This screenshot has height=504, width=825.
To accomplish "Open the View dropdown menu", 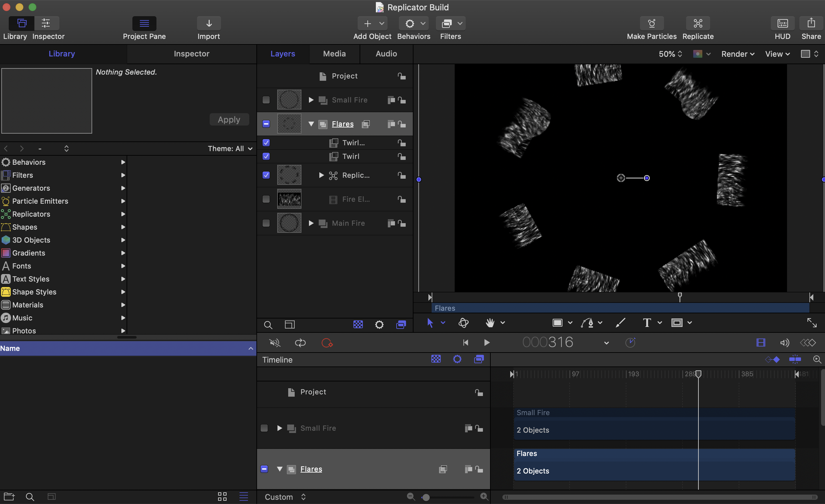I will pos(778,54).
